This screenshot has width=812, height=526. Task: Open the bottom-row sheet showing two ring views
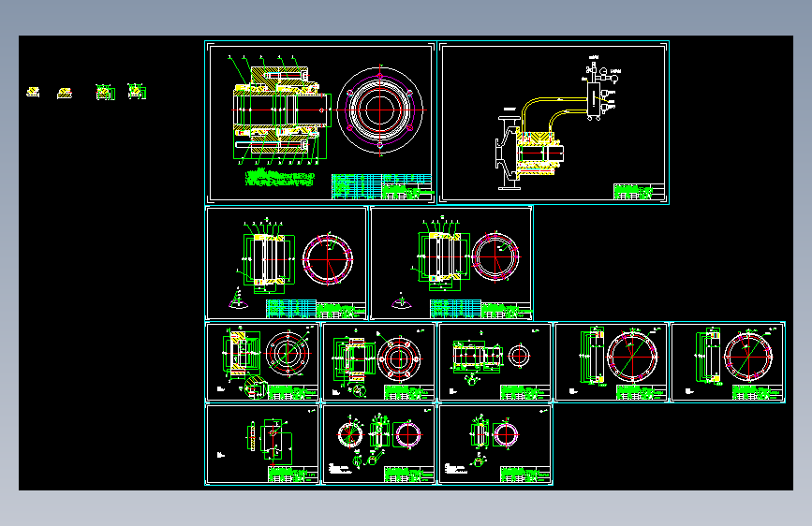pos(378,445)
